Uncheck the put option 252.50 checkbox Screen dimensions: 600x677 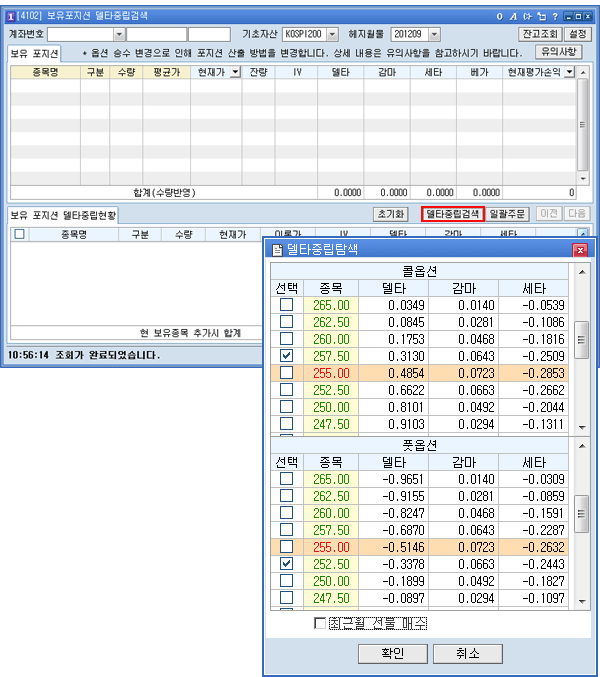[287, 564]
